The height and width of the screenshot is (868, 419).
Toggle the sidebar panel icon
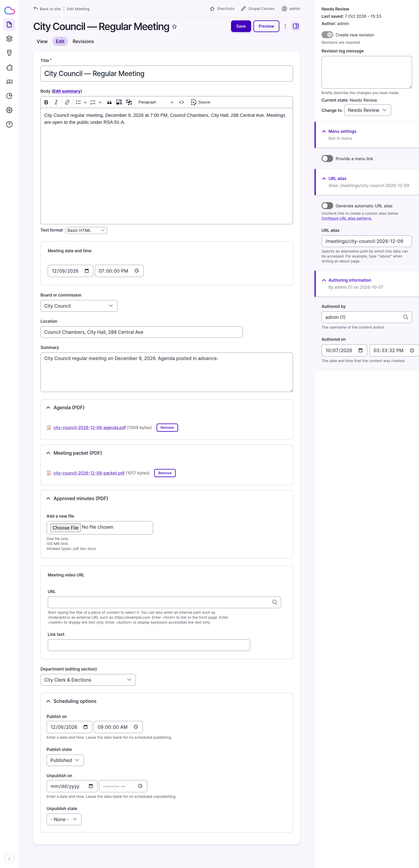pos(296,26)
